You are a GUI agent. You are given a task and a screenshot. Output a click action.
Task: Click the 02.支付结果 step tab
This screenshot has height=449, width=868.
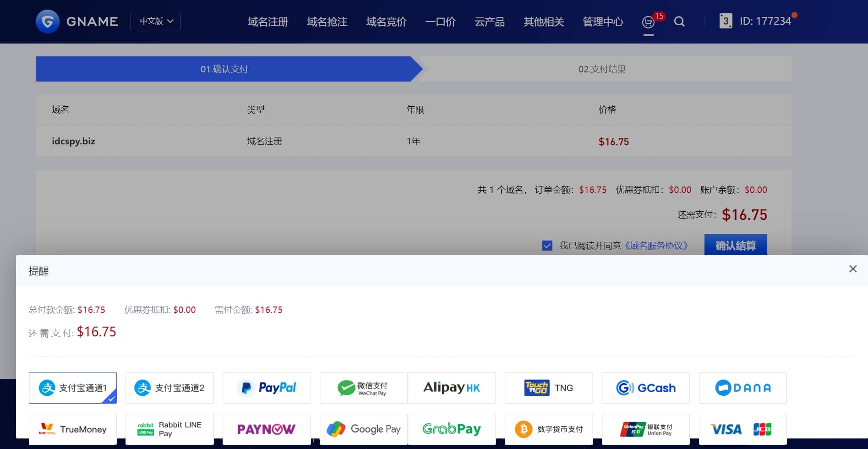point(603,69)
